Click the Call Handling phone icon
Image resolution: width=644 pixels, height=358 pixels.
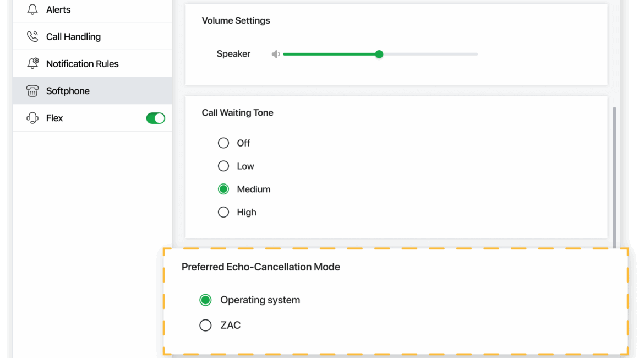32,37
